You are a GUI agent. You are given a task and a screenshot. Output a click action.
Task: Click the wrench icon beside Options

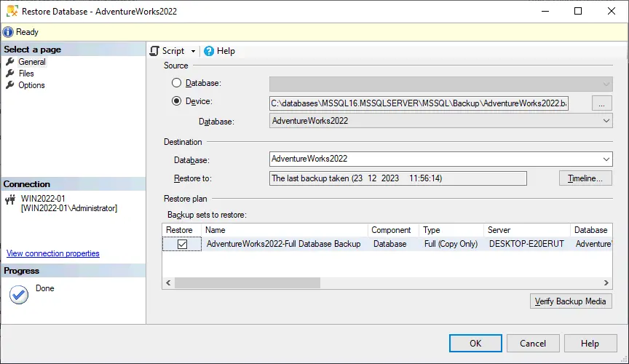click(10, 85)
